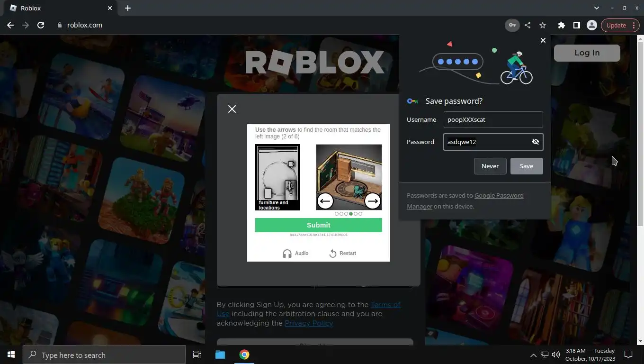Click the furniture and locations reference image
The width and height of the screenshot is (644, 364).
[277, 177]
